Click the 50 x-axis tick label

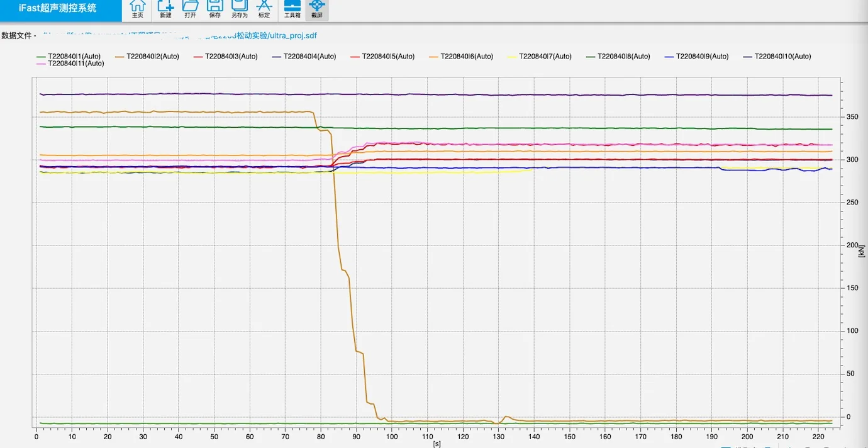pos(214,437)
